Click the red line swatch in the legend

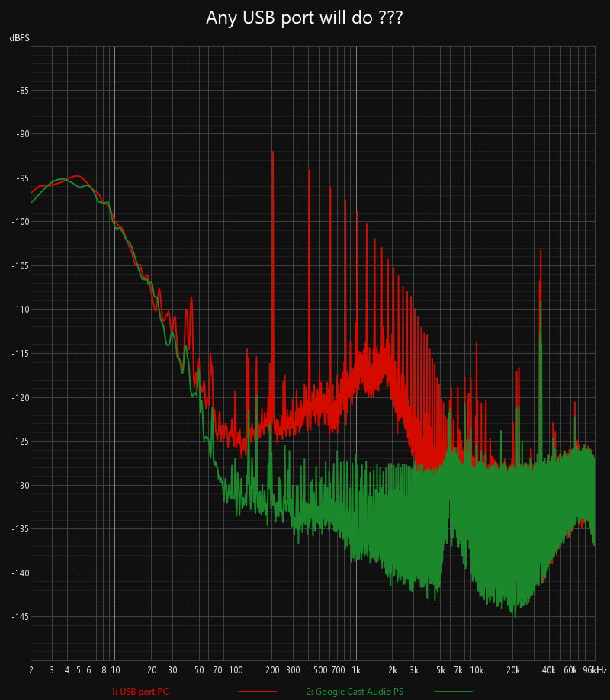click(257, 692)
